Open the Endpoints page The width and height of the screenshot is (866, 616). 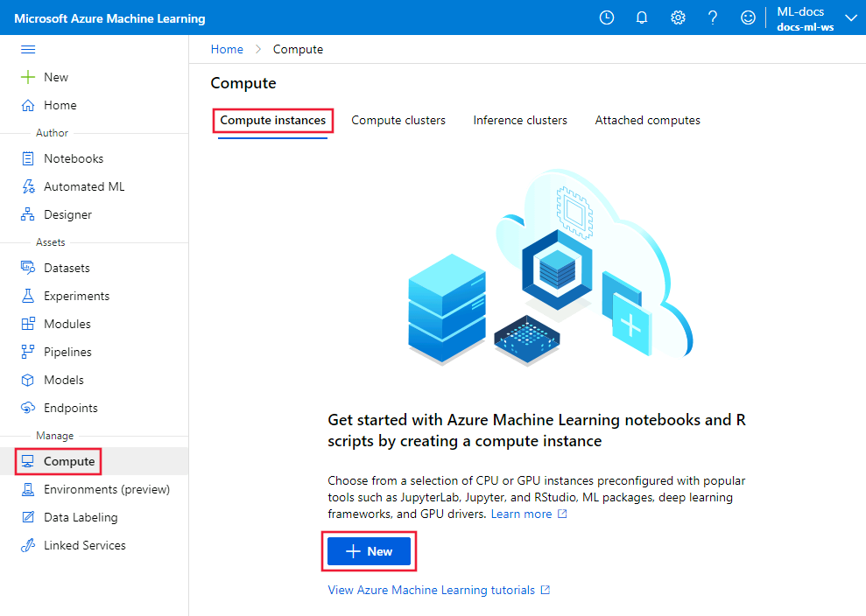pyautogui.click(x=67, y=408)
